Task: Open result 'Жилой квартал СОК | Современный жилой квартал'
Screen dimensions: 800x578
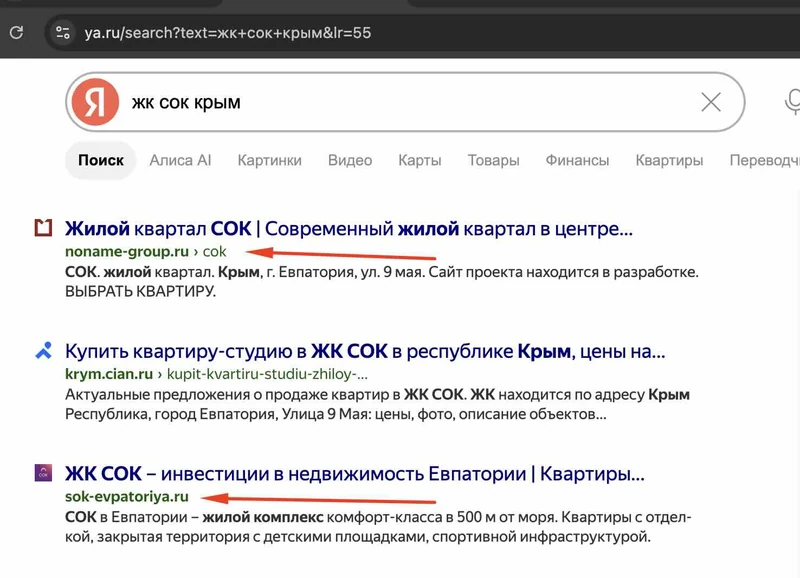Action: [348, 229]
